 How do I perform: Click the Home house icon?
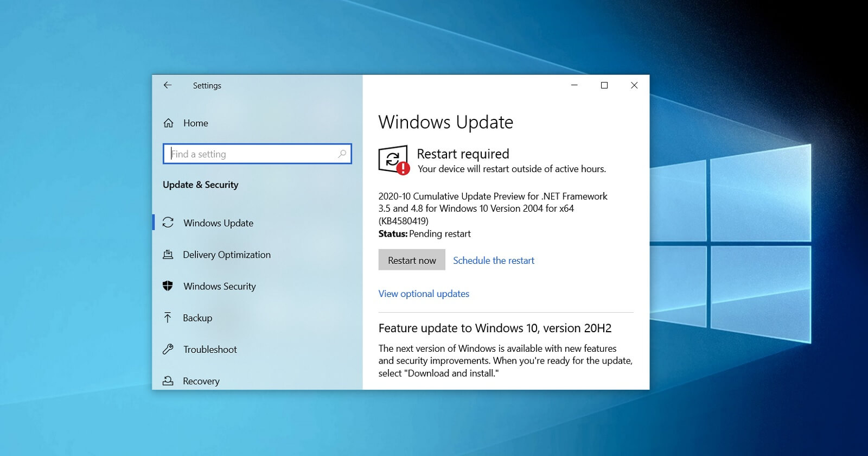click(x=169, y=123)
